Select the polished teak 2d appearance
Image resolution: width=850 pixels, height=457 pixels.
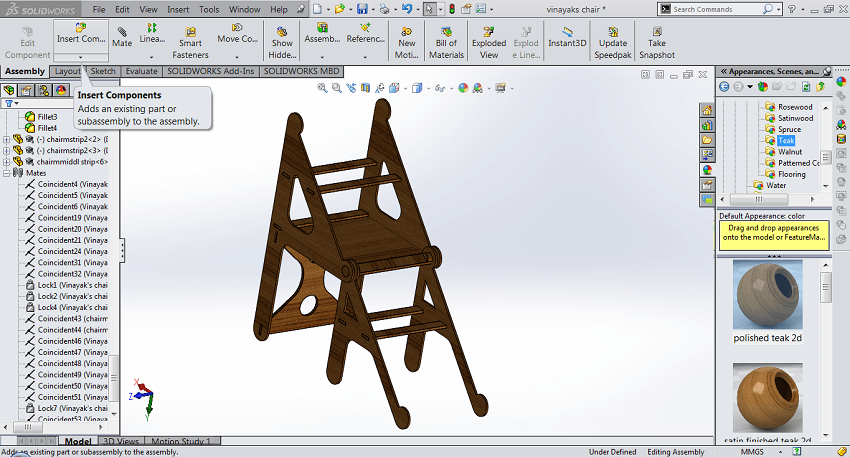click(768, 302)
